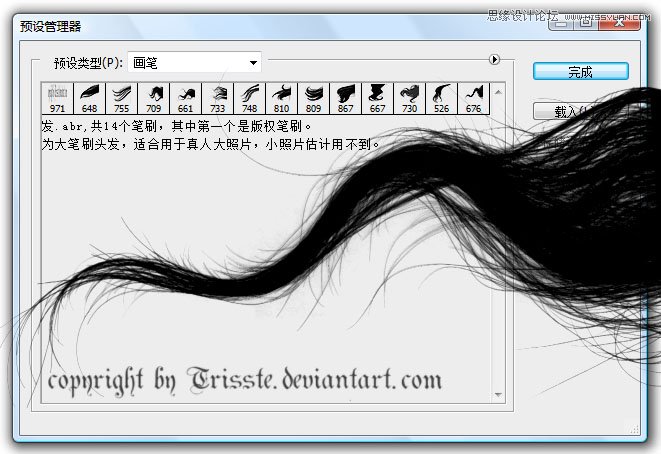Click the preset list scroll-down arrow
Screen dimensions: 661x454
coord(498,395)
